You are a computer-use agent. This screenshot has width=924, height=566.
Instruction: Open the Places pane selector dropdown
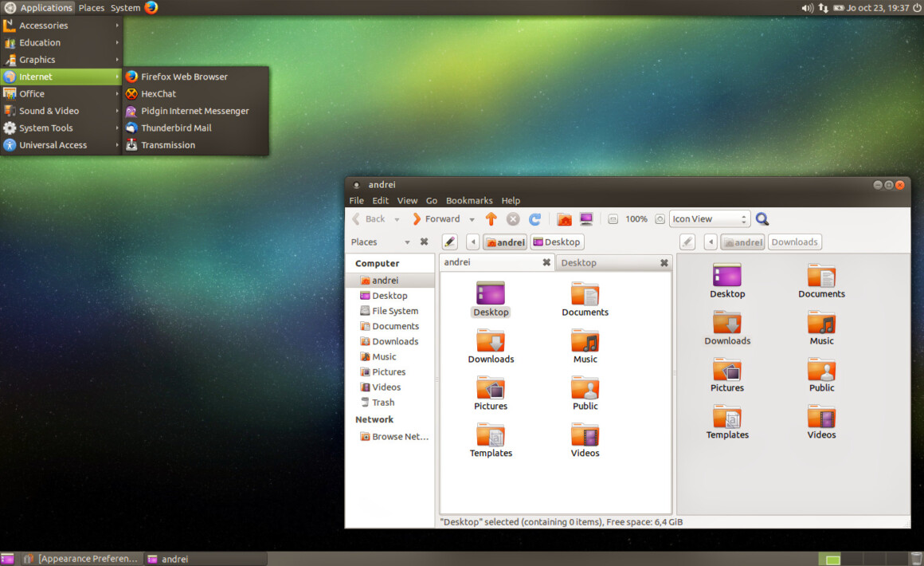click(406, 241)
